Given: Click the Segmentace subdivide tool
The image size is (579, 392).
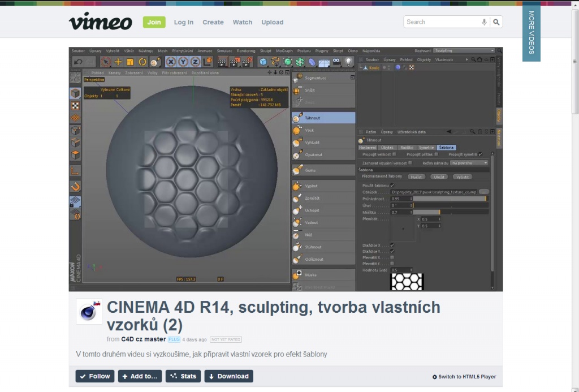Looking at the screenshot, I should pyautogui.click(x=323, y=78).
